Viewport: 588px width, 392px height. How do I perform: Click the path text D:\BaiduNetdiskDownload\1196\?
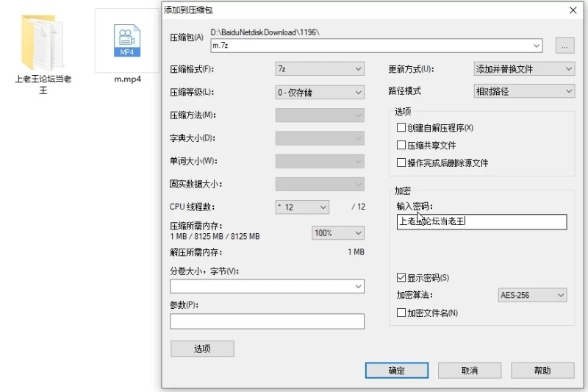[265, 32]
